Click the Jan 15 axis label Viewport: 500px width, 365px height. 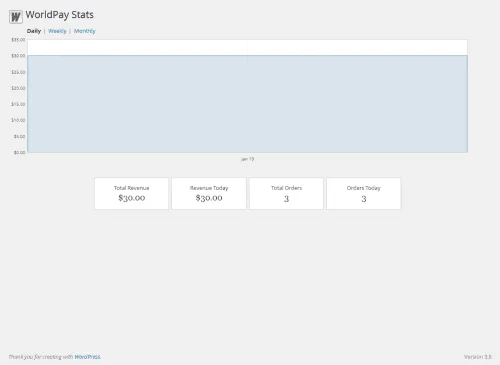pyautogui.click(x=247, y=159)
